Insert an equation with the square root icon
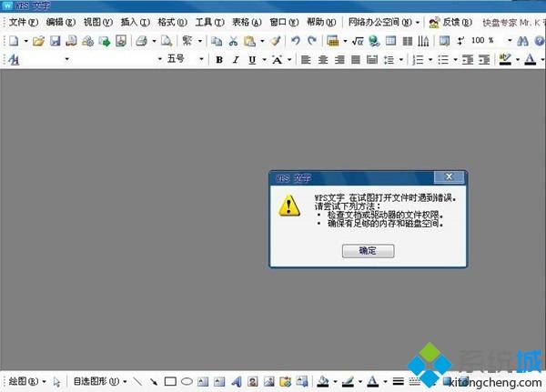This screenshot has height=392, width=546. (x=358, y=41)
